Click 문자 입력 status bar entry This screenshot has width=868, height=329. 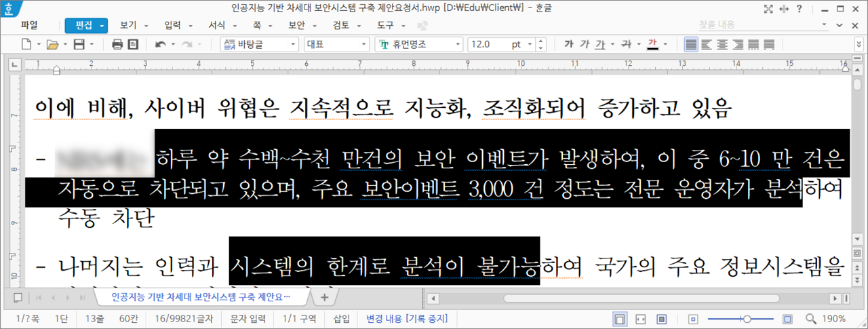(x=248, y=318)
